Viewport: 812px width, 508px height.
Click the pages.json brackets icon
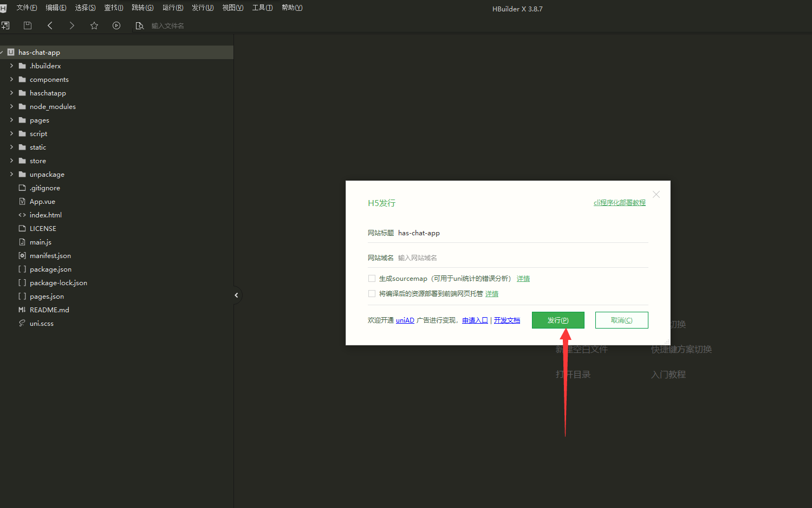pos(22,297)
